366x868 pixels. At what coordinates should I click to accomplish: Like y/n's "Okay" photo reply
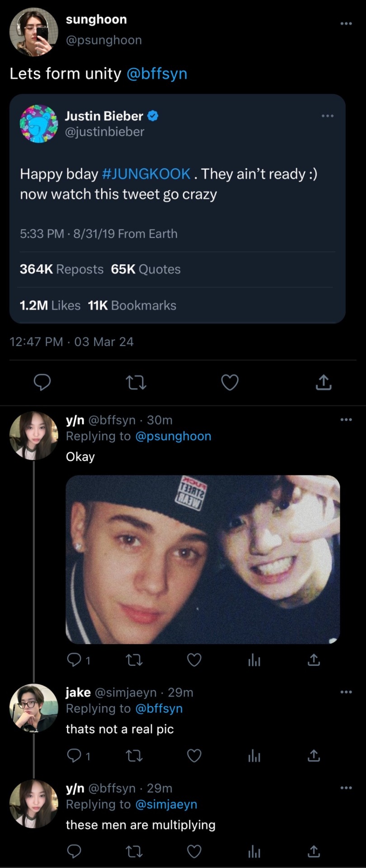194,660
